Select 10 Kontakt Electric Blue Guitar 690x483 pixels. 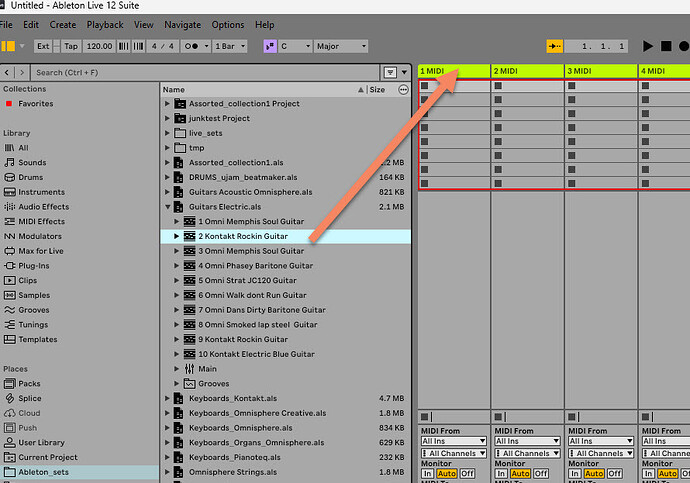[x=256, y=354]
